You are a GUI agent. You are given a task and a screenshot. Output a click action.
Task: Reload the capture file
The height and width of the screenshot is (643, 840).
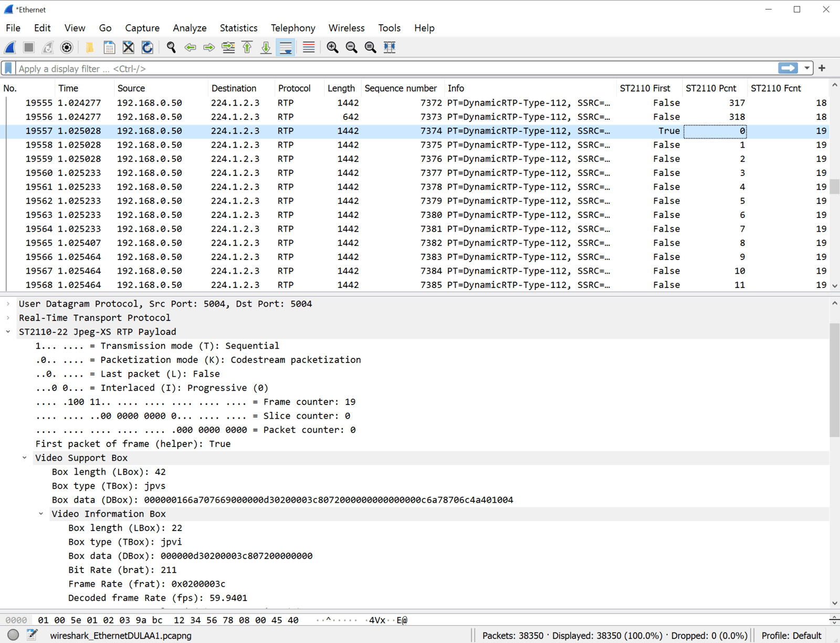point(148,47)
